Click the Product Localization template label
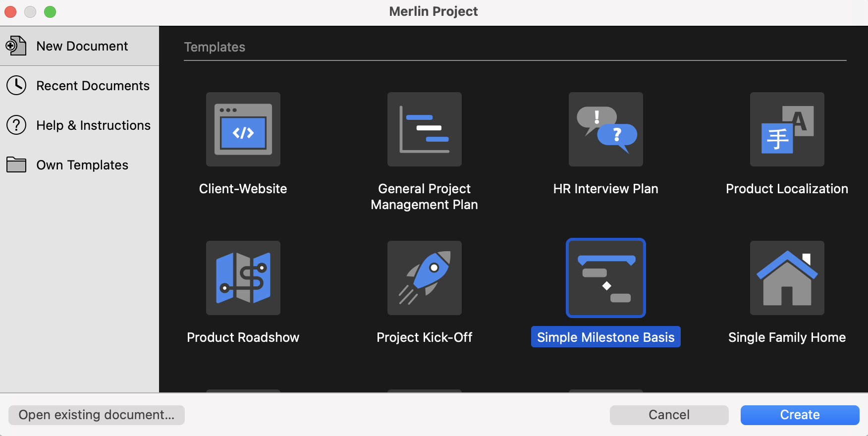The width and height of the screenshot is (868, 436). click(787, 189)
